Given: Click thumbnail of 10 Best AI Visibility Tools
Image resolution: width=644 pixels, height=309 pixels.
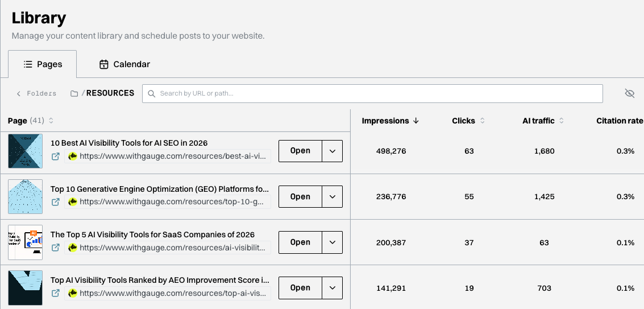Looking at the screenshot, I should click(25, 151).
